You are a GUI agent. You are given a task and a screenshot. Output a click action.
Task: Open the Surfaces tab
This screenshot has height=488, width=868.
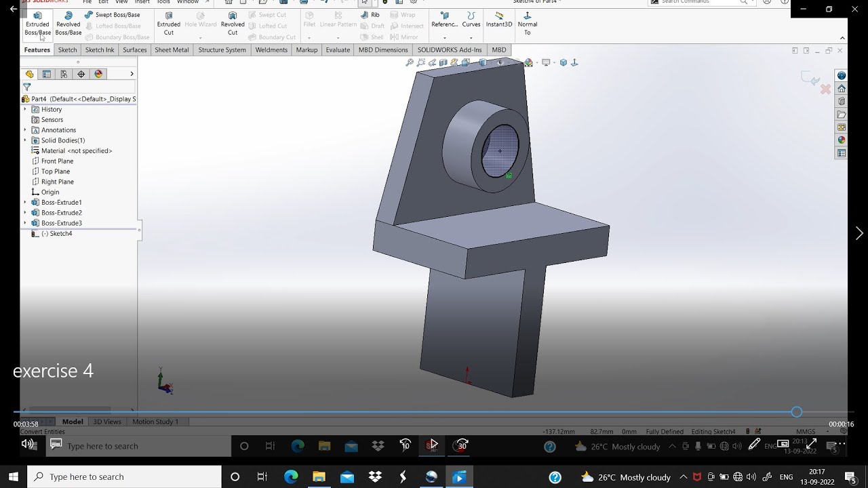coord(134,49)
